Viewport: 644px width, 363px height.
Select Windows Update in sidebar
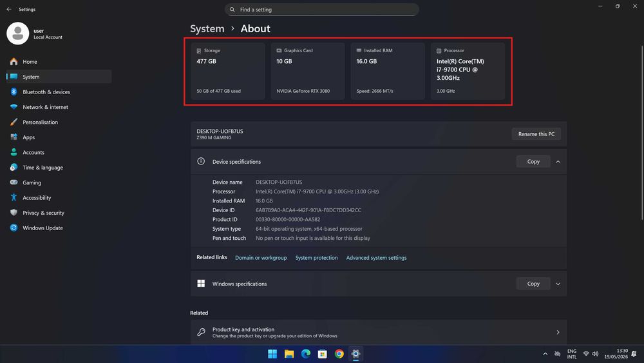click(59, 228)
